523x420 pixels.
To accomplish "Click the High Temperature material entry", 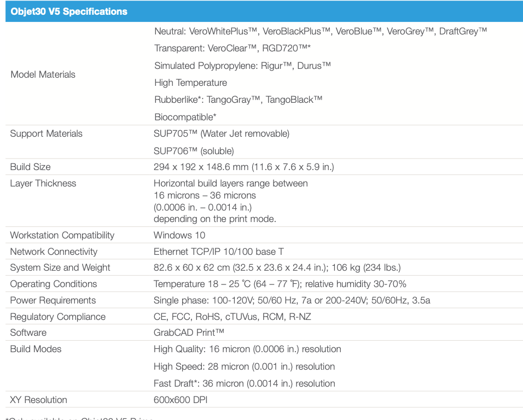I will (190, 83).
